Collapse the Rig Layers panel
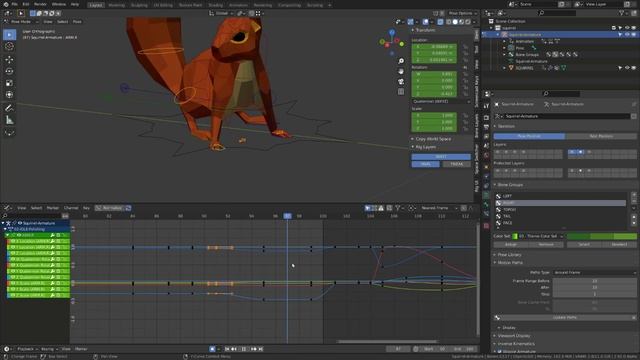Image resolution: width=640 pixels, height=360 pixels. 424,147
